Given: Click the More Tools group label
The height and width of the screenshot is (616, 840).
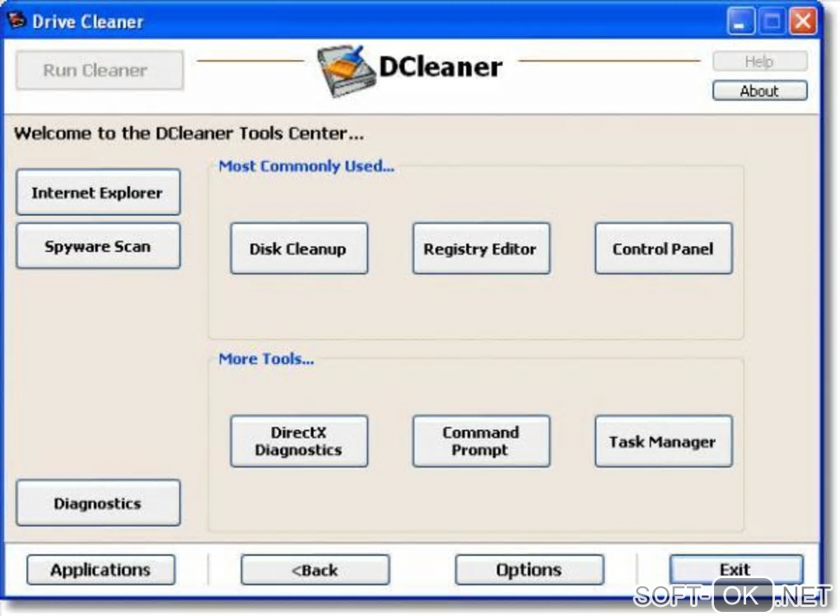Looking at the screenshot, I should click(x=266, y=358).
